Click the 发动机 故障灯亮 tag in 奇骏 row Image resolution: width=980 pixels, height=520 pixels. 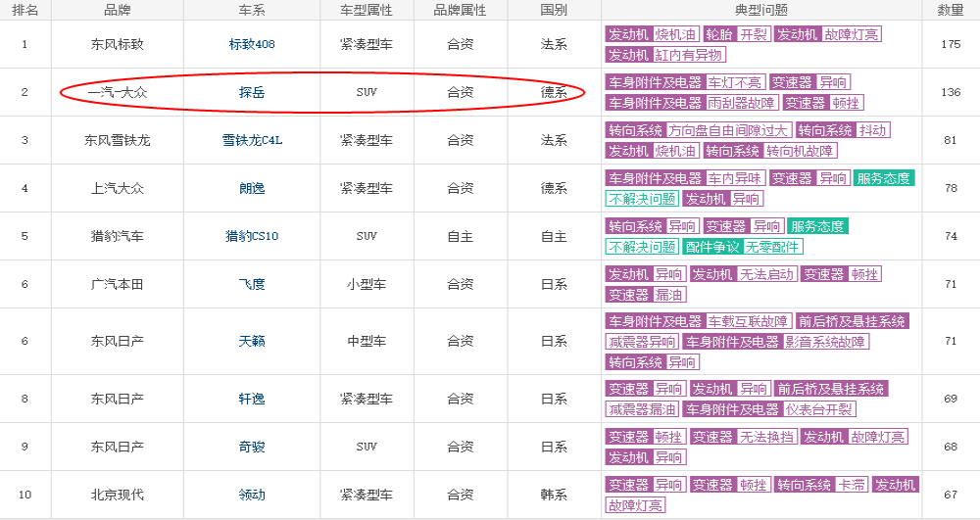tap(854, 437)
